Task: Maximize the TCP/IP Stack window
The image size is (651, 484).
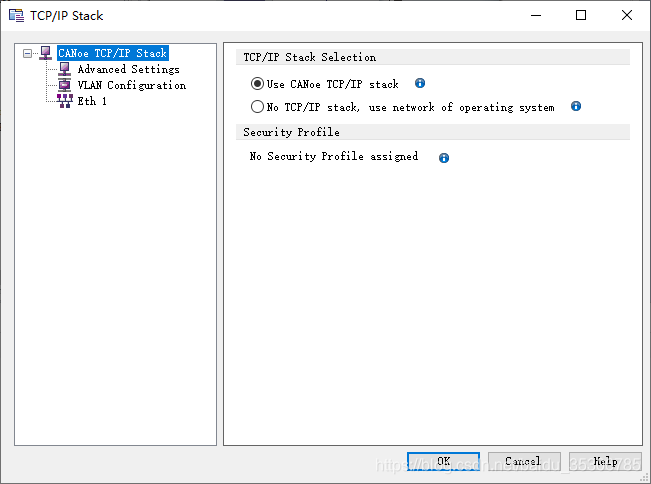Action: click(x=581, y=16)
